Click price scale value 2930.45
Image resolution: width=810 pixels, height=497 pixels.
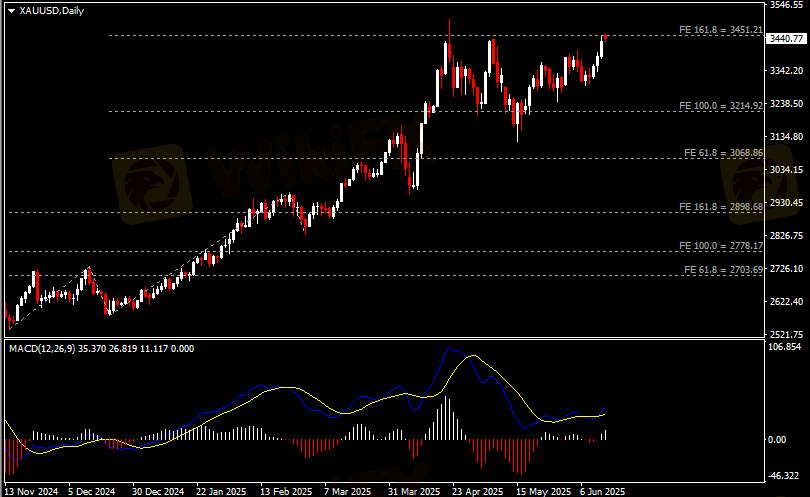click(x=786, y=203)
